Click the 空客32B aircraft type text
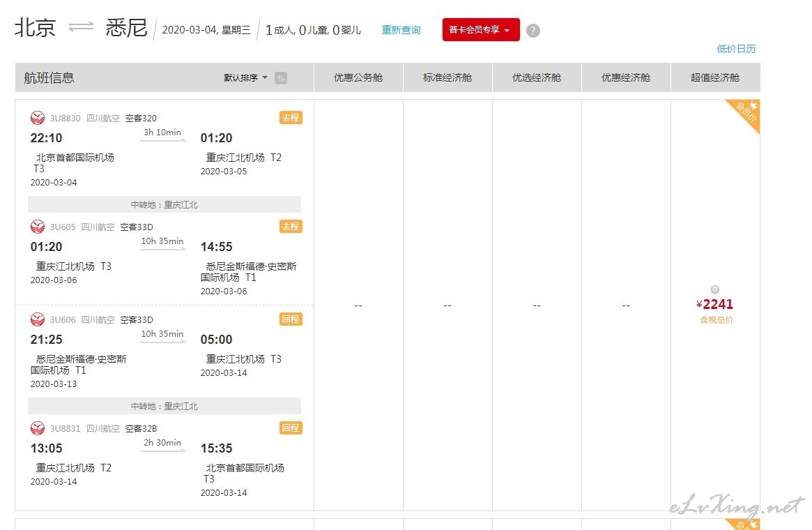 click(141, 428)
